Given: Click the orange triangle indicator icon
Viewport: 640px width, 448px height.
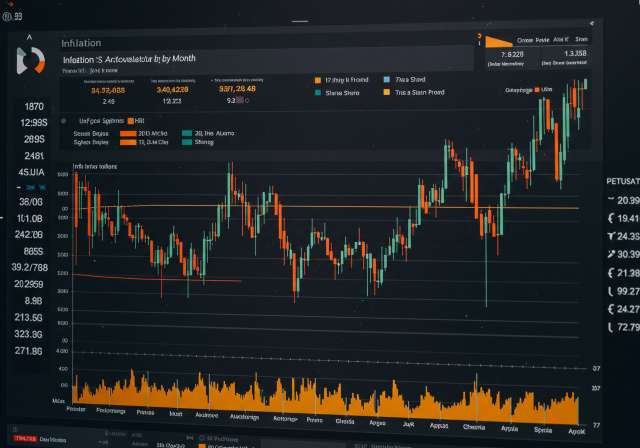Looking at the screenshot, I should point(495,42).
